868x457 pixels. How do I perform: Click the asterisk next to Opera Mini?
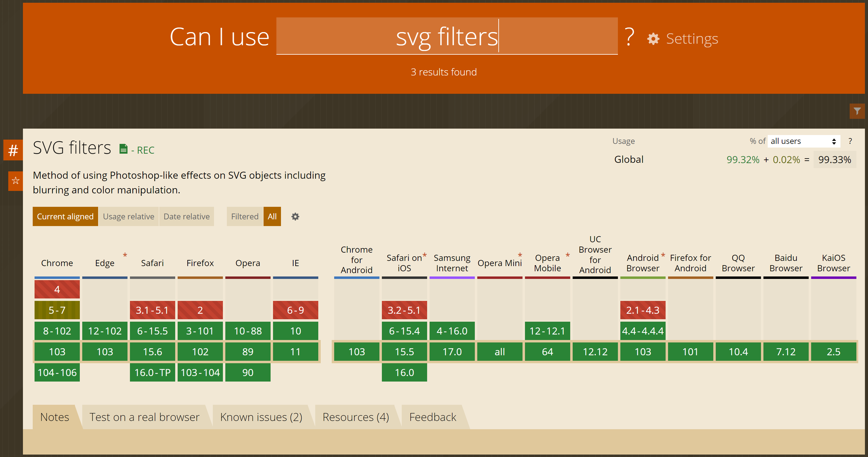(520, 256)
